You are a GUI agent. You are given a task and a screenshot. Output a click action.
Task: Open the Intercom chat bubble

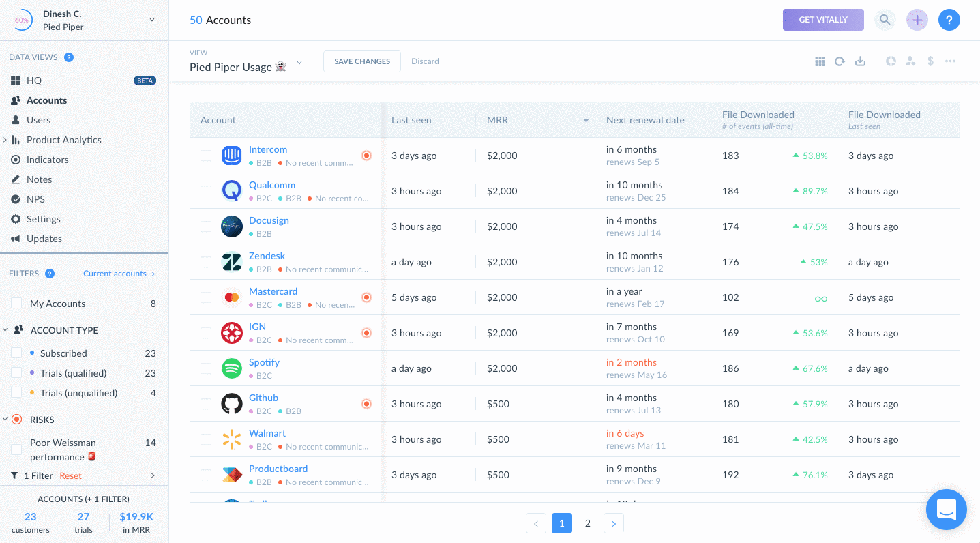946,510
